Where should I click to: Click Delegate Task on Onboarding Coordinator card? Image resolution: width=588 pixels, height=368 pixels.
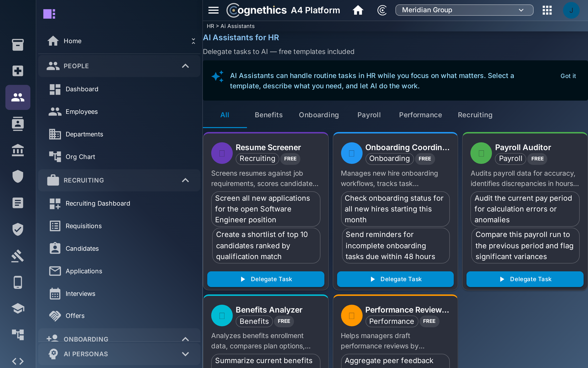click(x=395, y=279)
